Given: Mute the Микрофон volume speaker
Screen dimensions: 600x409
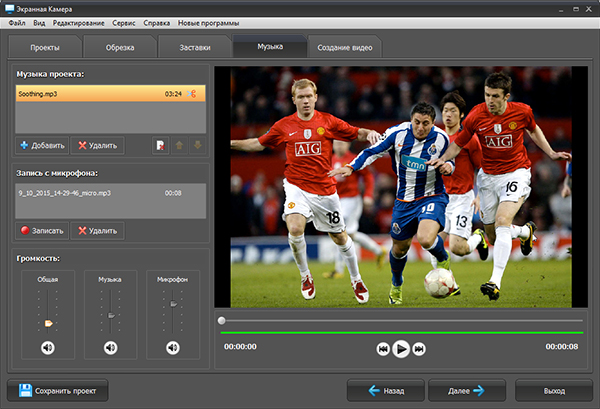Looking at the screenshot, I should (x=173, y=347).
